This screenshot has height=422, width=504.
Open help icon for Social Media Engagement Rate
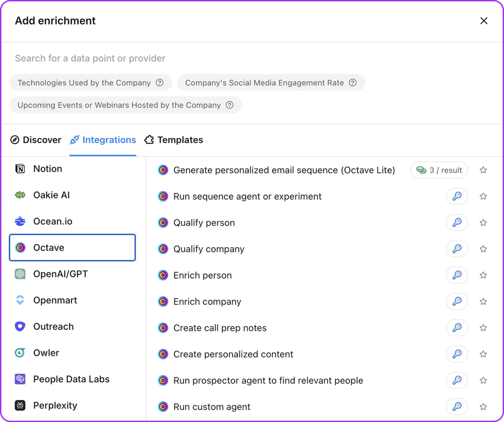point(353,83)
